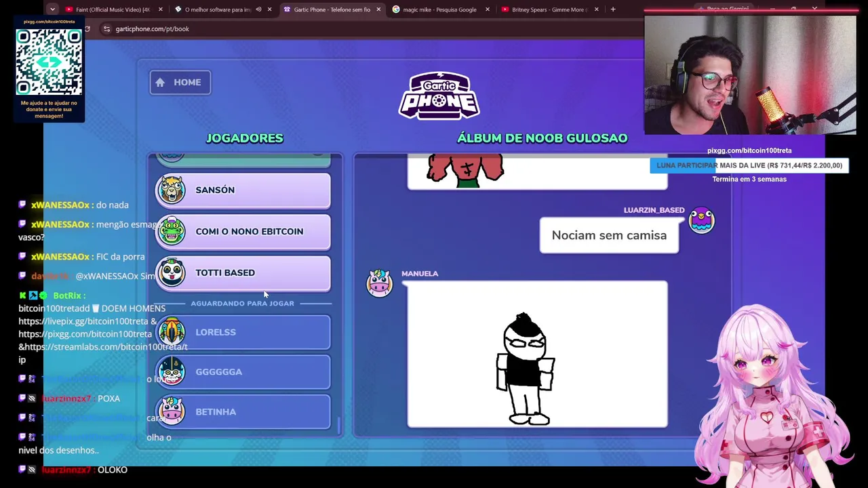Image resolution: width=868 pixels, height=488 pixels.
Task: Click the 'POXA' chat message
Action: click(108, 399)
